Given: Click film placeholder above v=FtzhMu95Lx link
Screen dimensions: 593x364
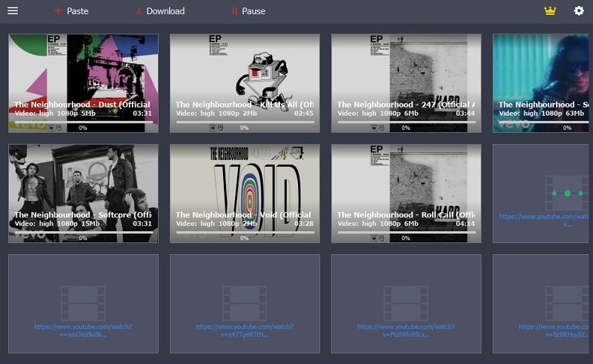Looking at the screenshot, I should click(x=406, y=303).
